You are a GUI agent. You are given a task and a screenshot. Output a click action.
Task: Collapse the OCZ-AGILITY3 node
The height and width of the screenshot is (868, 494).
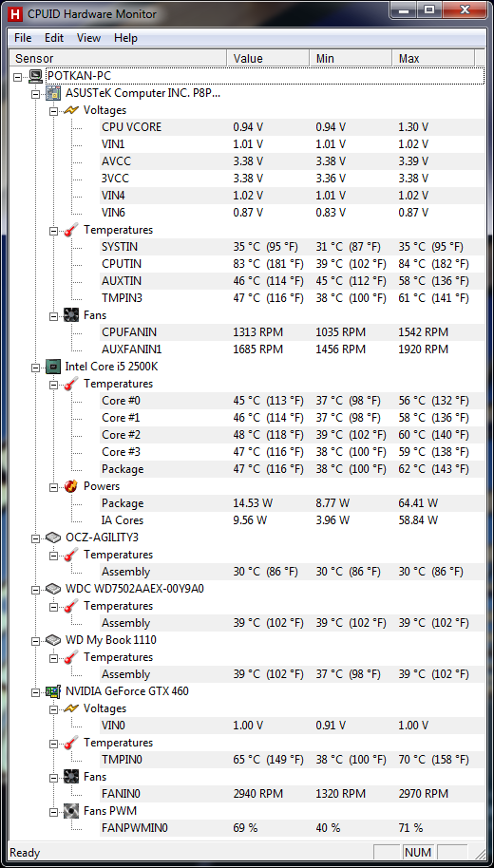36,538
